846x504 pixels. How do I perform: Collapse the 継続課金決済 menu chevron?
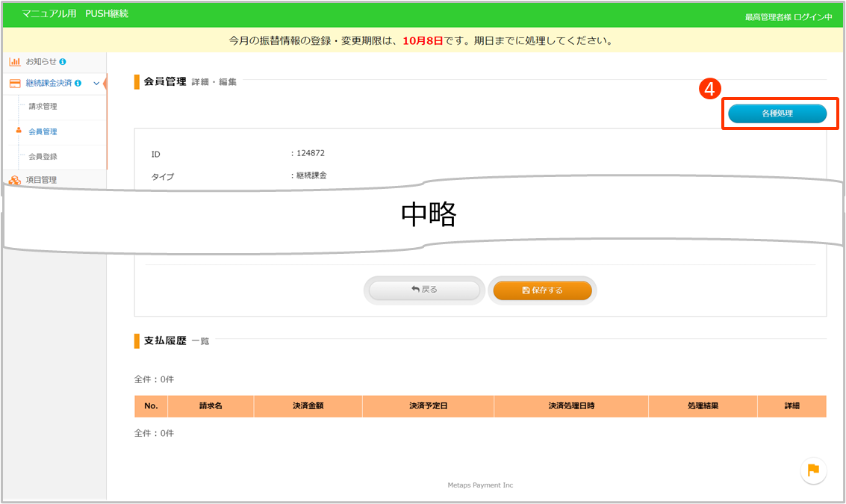[x=96, y=84]
